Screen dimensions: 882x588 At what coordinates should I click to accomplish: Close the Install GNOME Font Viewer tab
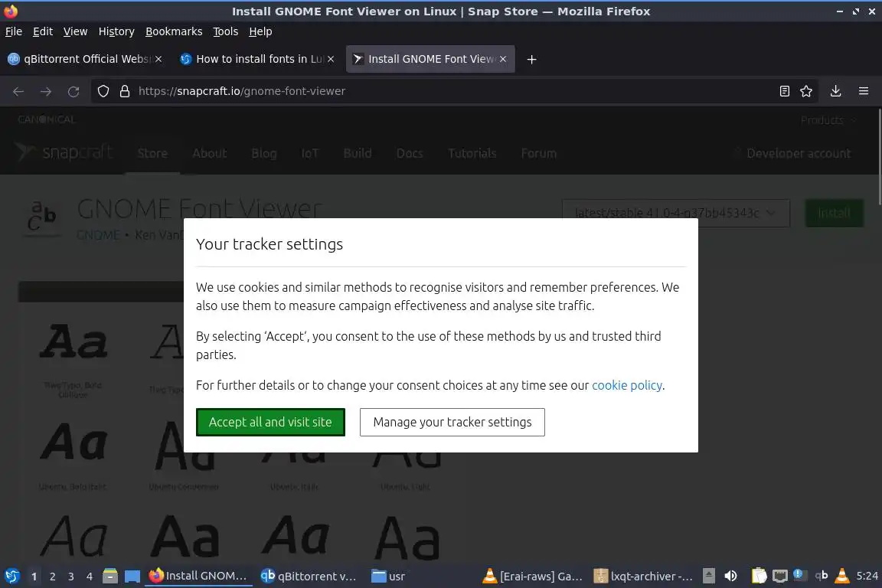pyautogui.click(x=503, y=59)
